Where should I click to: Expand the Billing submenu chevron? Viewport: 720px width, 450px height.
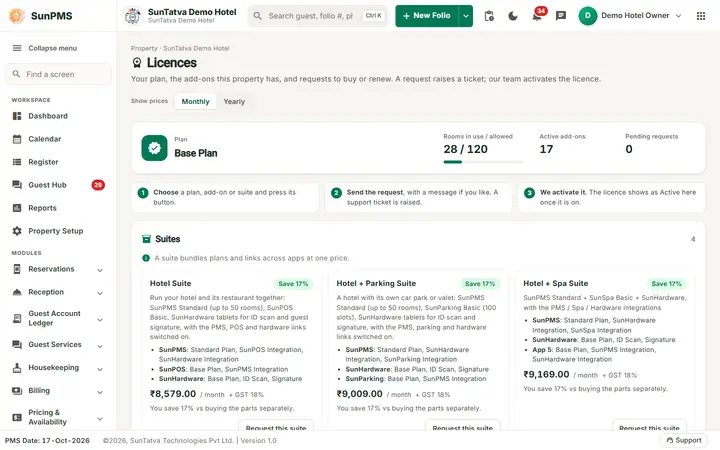(100, 392)
